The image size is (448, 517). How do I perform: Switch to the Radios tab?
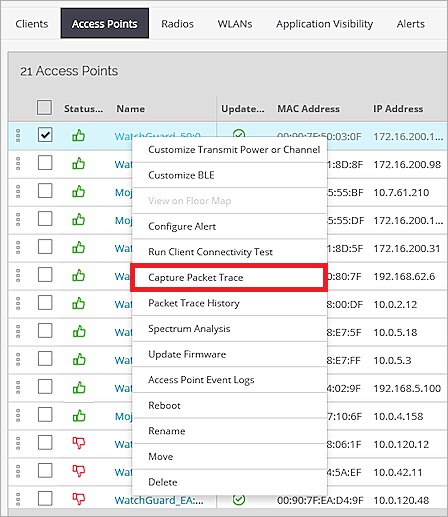tap(177, 24)
